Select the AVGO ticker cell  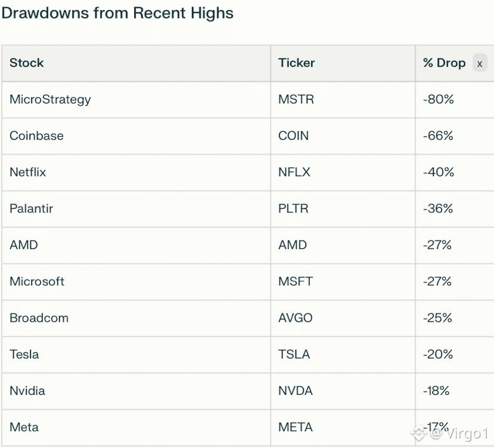[x=343, y=318]
